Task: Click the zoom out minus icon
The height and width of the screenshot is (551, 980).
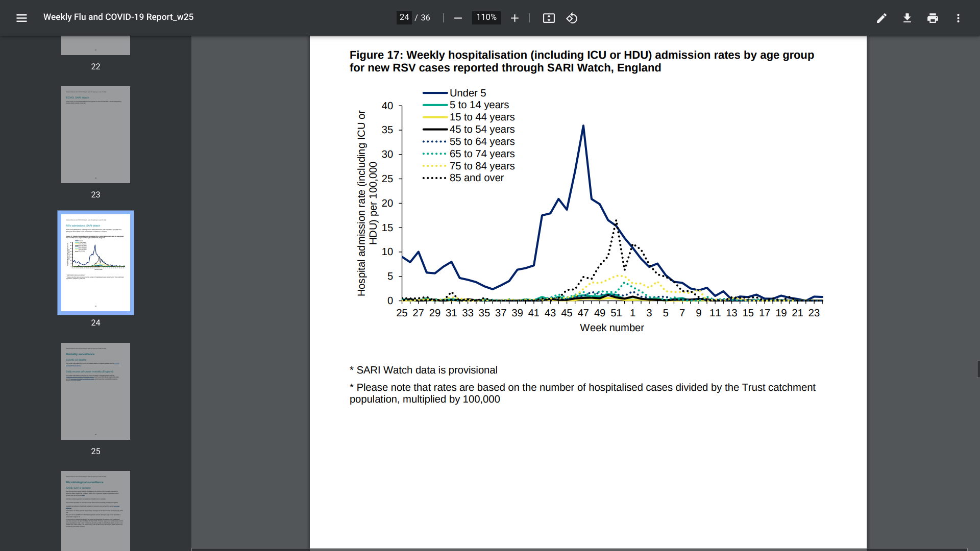Action: 458,18
